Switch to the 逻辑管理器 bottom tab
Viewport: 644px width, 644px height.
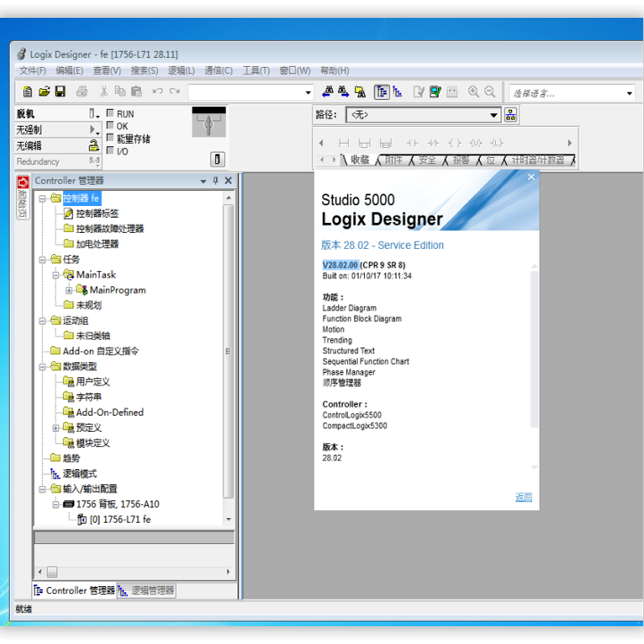coord(146,590)
